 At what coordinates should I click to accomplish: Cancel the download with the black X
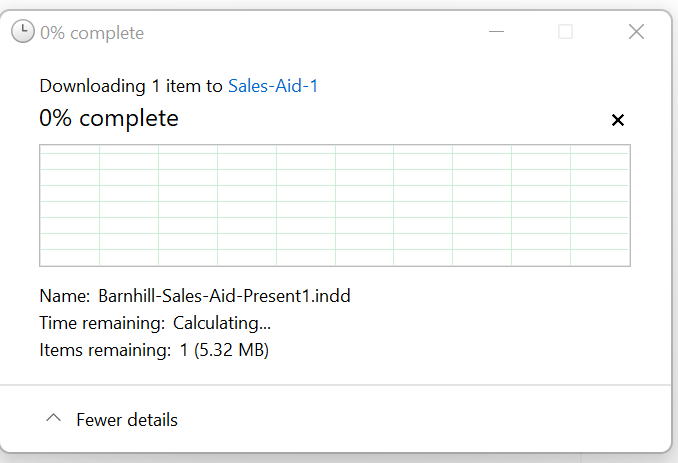tap(618, 120)
